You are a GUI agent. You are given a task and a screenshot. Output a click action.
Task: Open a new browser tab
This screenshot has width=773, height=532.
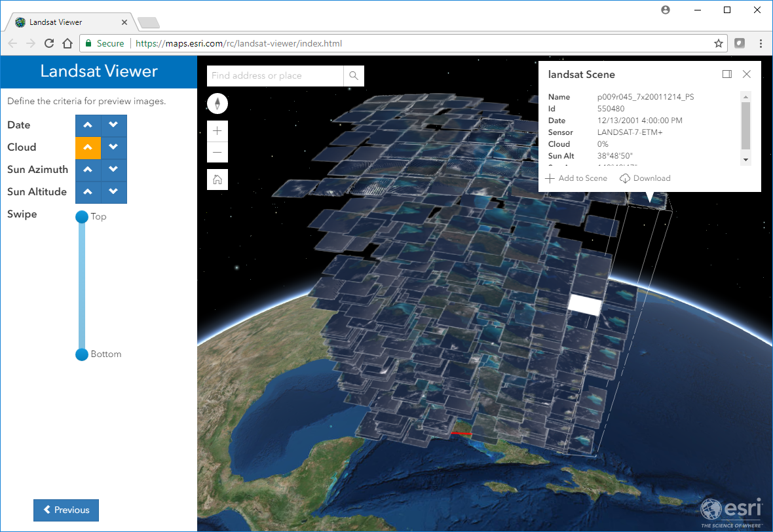(x=149, y=22)
